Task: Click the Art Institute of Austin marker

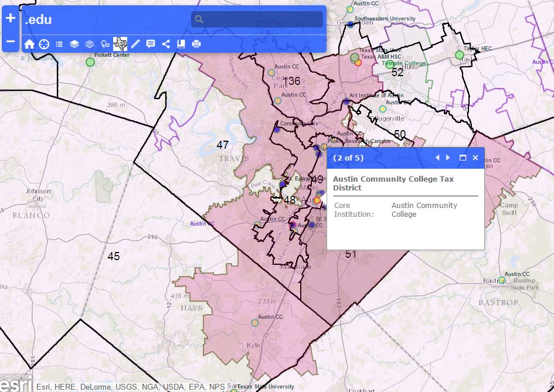Action: coord(346,102)
